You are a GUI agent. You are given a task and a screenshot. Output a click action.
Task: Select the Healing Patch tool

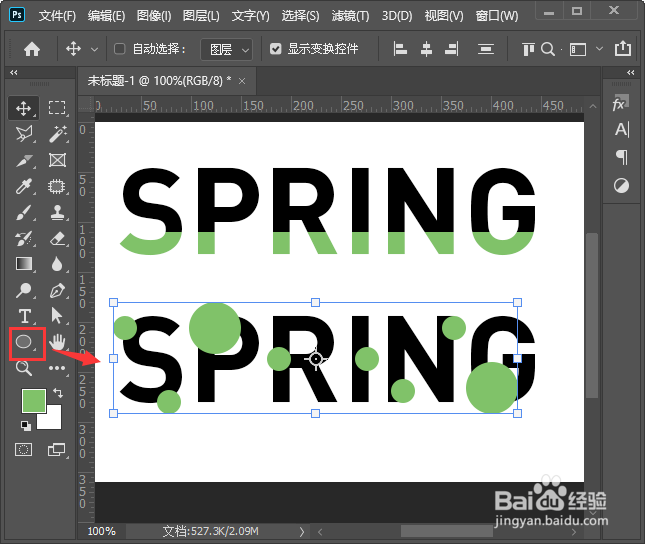(57, 186)
